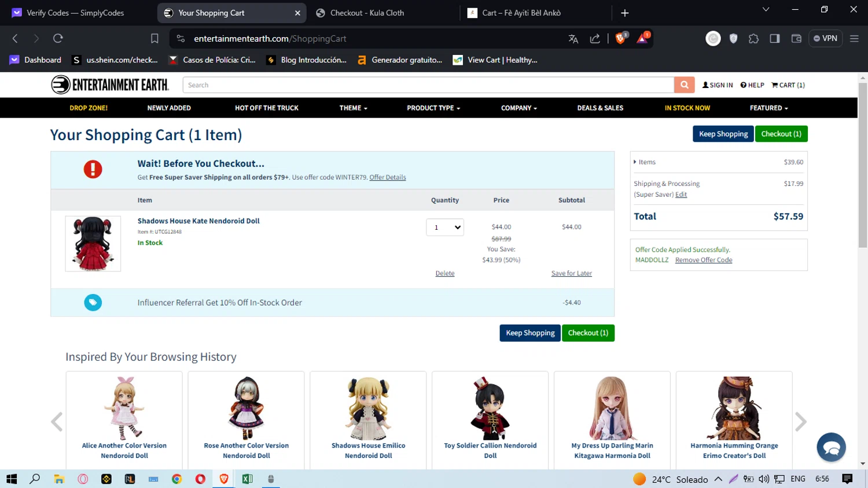Click the bottom Keep Shopping button below cart

pyautogui.click(x=530, y=333)
